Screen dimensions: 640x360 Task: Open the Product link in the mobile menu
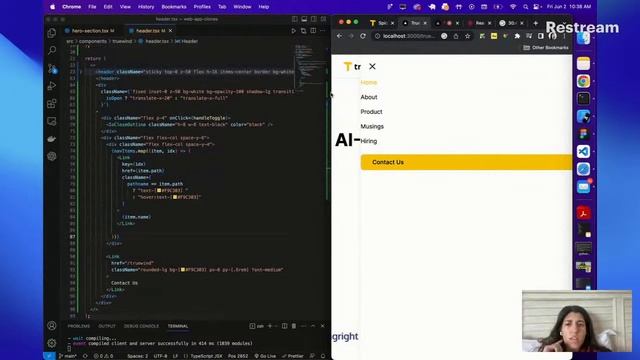pyautogui.click(x=371, y=112)
